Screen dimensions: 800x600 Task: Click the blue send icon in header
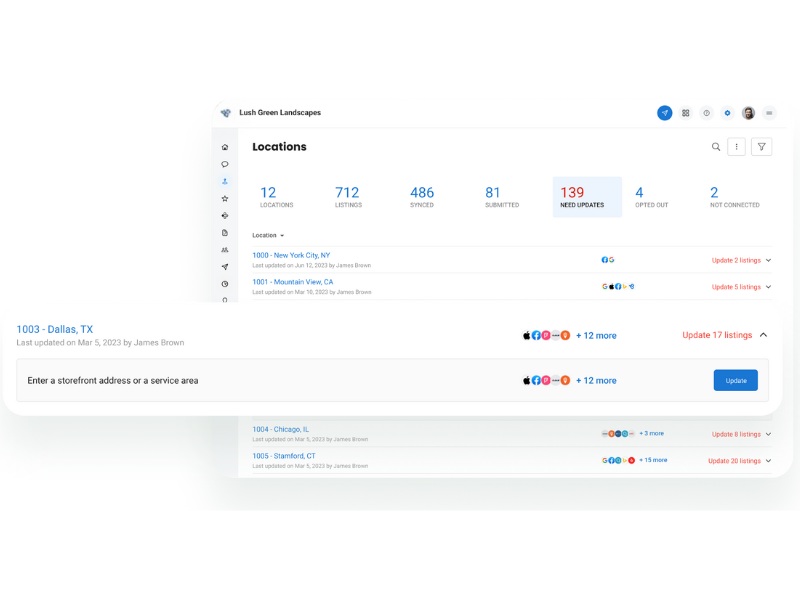664,113
